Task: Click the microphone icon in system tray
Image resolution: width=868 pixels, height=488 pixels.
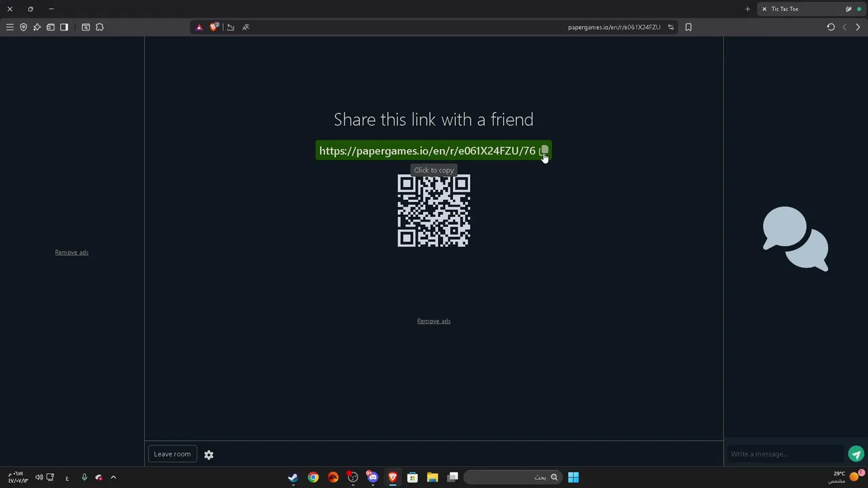Action: coord(84,477)
